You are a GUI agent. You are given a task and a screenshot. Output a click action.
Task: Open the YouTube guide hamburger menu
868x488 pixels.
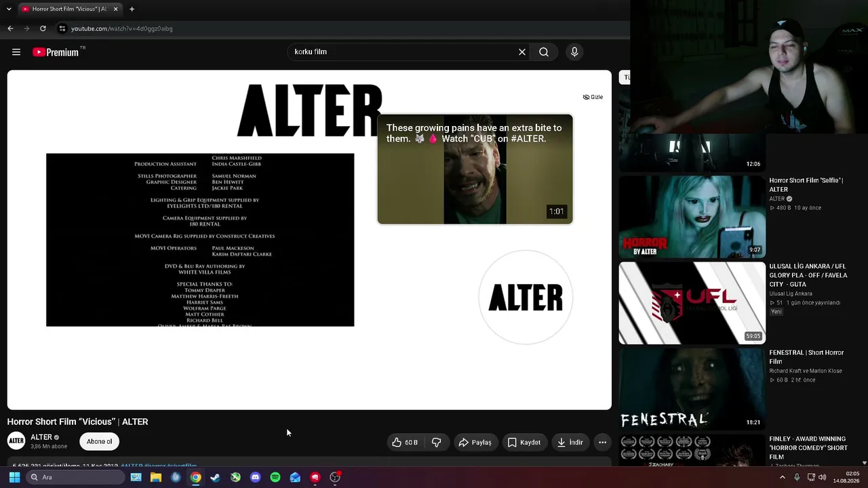tap(16, 52)
